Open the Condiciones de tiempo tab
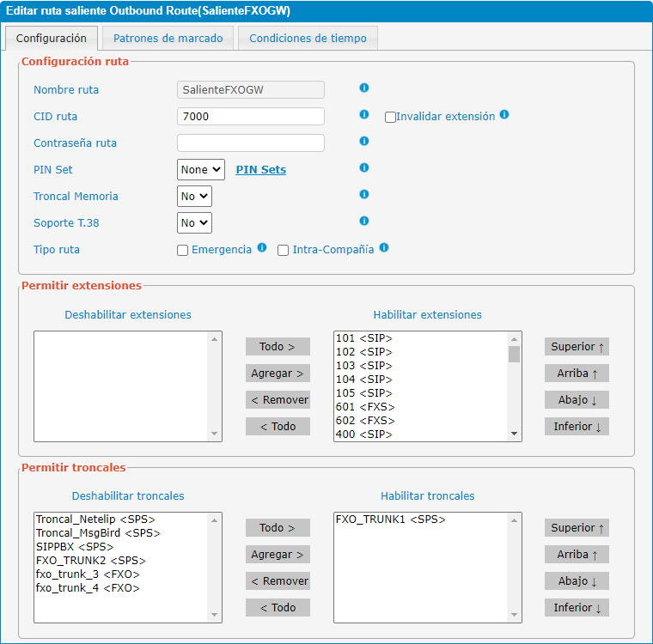 point(308,39)
